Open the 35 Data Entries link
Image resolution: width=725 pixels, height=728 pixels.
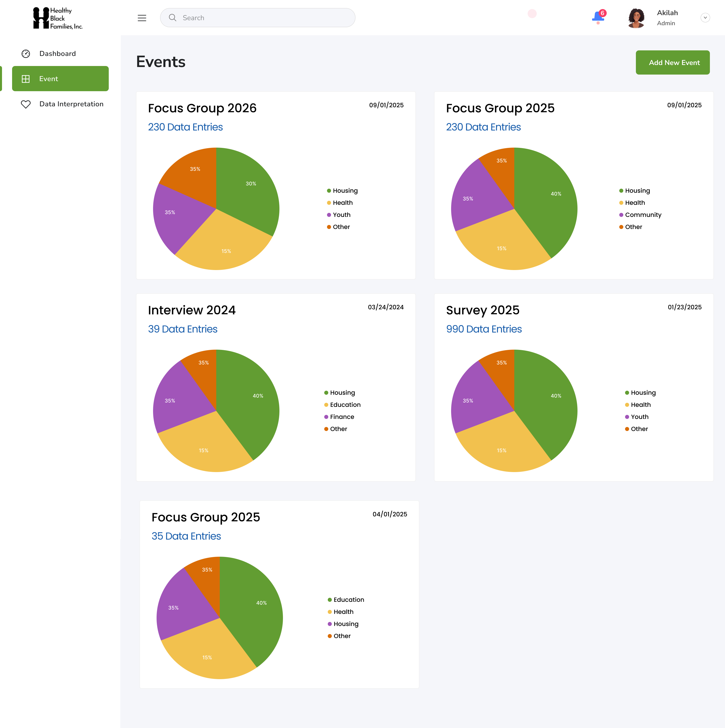pyautogui.click(x=186, y=536)
